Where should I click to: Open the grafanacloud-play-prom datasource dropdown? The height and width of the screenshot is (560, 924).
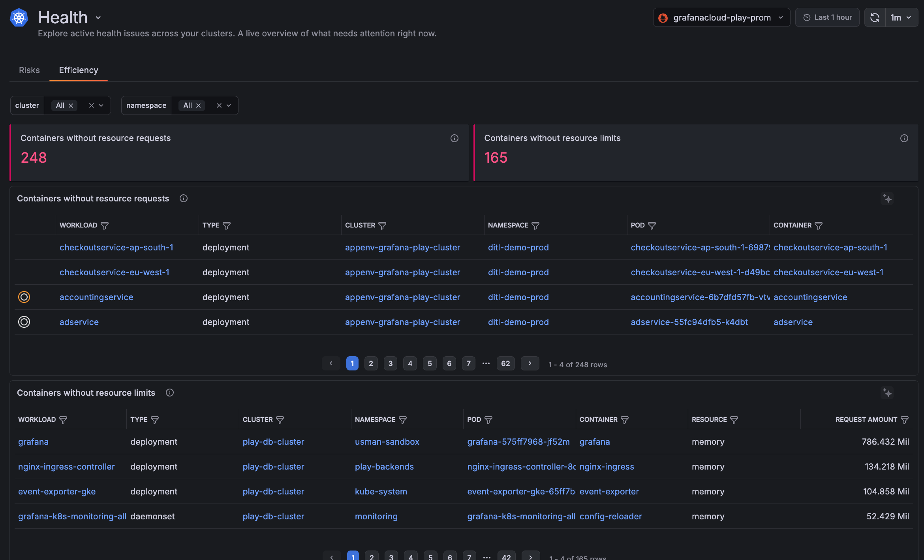click(x=721, y=18)
